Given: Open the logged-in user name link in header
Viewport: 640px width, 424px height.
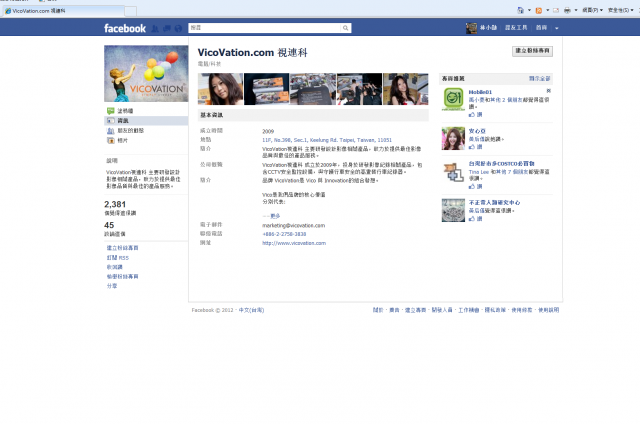Looking at the screenshot, I should [x=488, y=28].
